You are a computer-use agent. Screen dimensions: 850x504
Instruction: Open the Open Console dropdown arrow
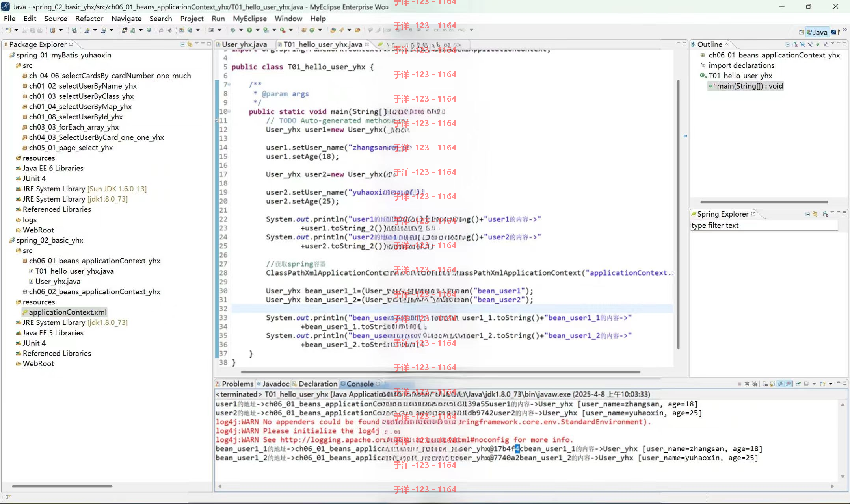(831, 384)
